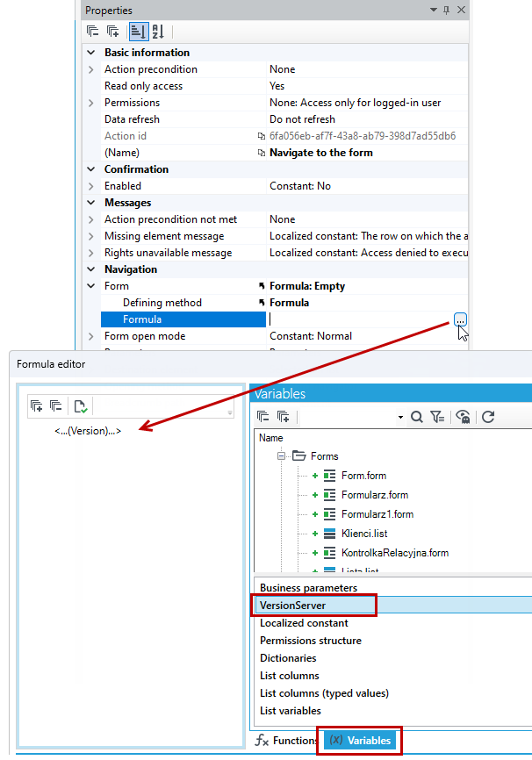Expand all in Properties toolbar
Image resolution: width=532 pixels, height=760 pixels.
[113, 32]
